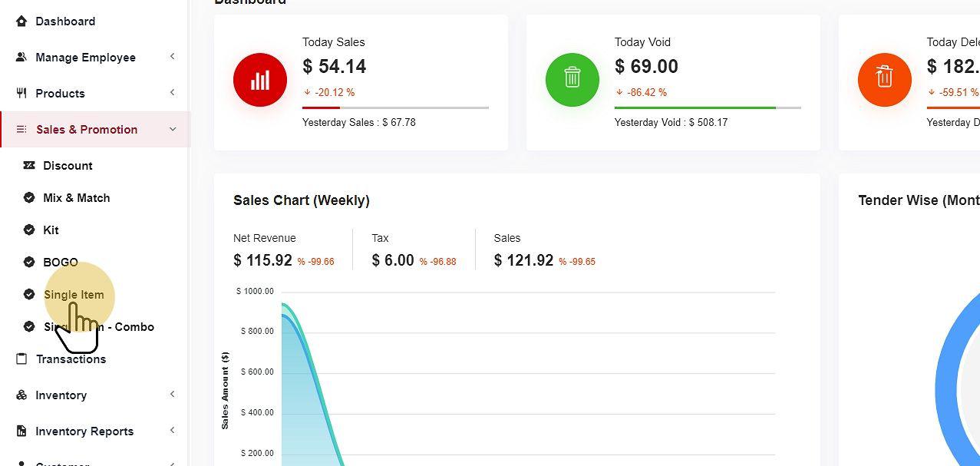Click the Dashboard home icon
The image size is (980, 466).
(x=21, y=21)
